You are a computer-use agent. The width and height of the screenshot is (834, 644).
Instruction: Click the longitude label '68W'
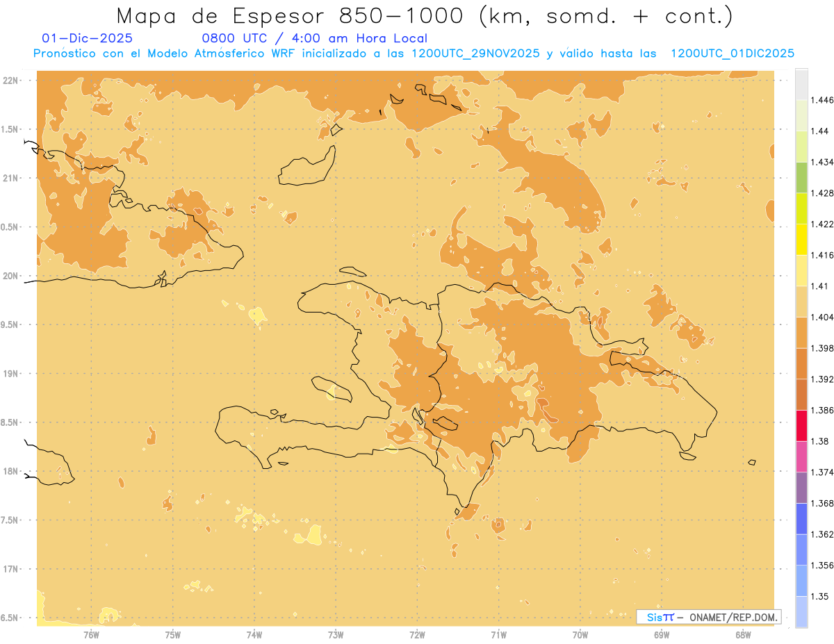coord(743,634)
